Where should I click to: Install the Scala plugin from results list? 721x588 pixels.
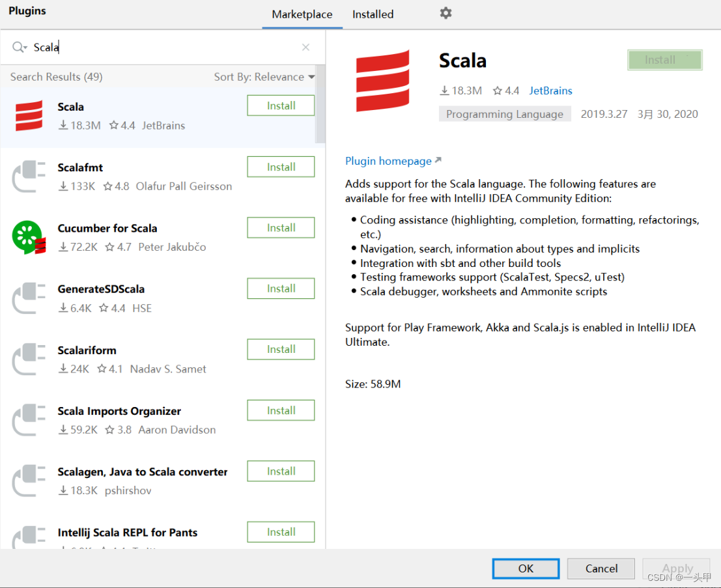[281, 105]
